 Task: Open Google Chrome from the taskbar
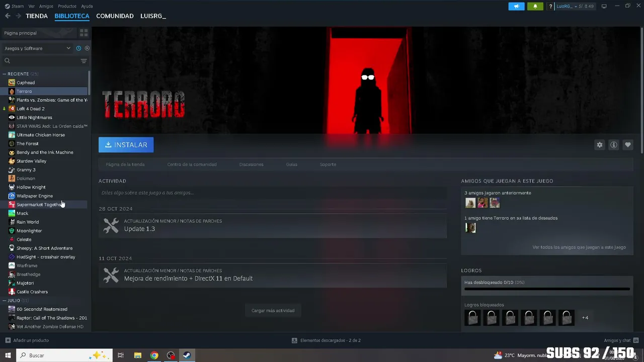point(154,355)
